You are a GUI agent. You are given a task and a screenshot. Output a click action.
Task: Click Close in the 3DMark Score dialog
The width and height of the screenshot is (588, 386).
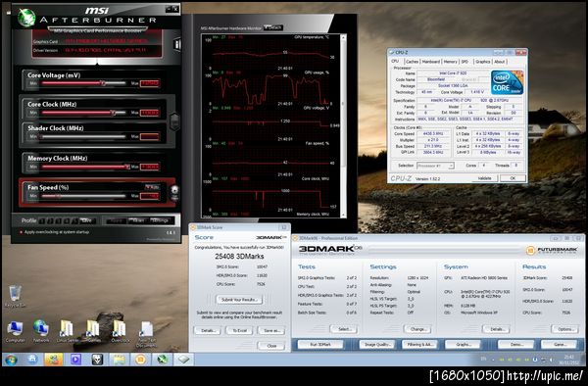[271, 346]
